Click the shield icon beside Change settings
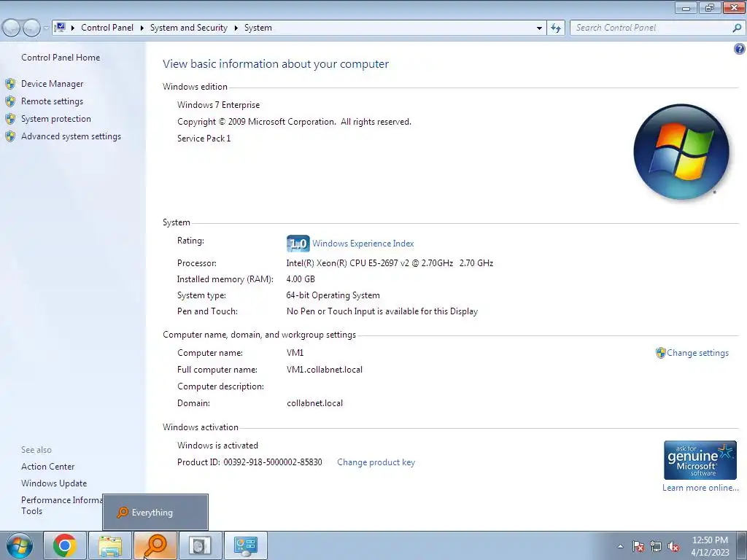 pyautogui.click(x=660, y=353)
